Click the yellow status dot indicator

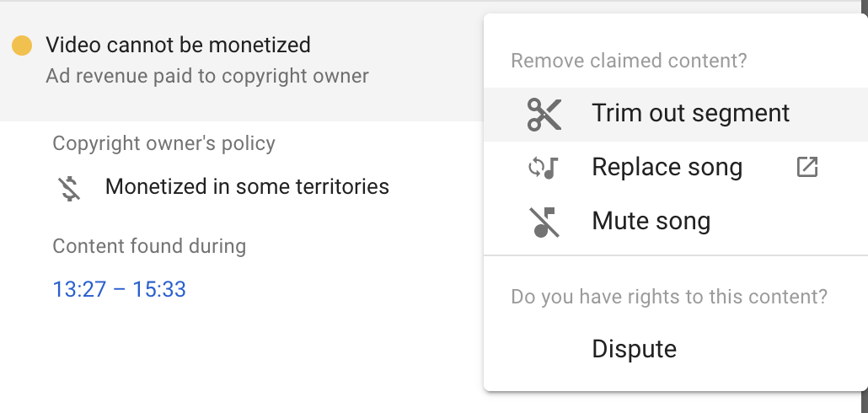(22, 46)
